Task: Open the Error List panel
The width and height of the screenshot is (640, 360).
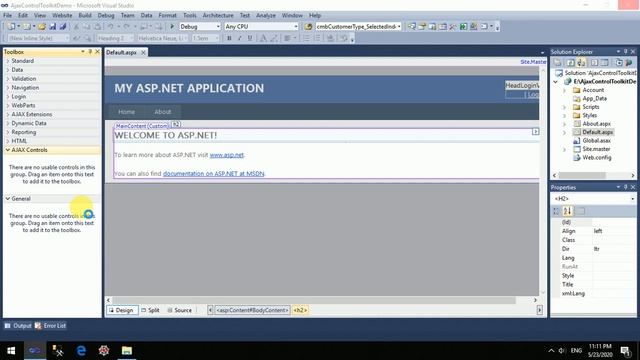Action: 50,326
